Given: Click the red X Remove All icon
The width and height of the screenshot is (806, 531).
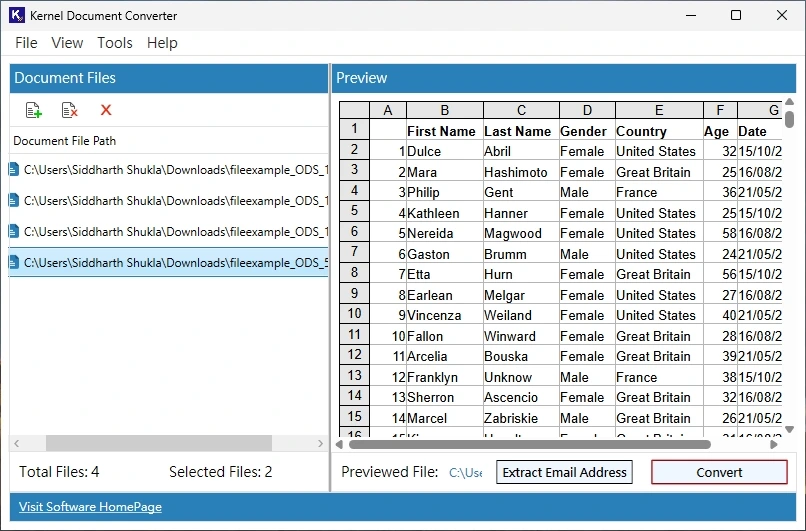Looking at the screenshot, I should pos(106,110).
